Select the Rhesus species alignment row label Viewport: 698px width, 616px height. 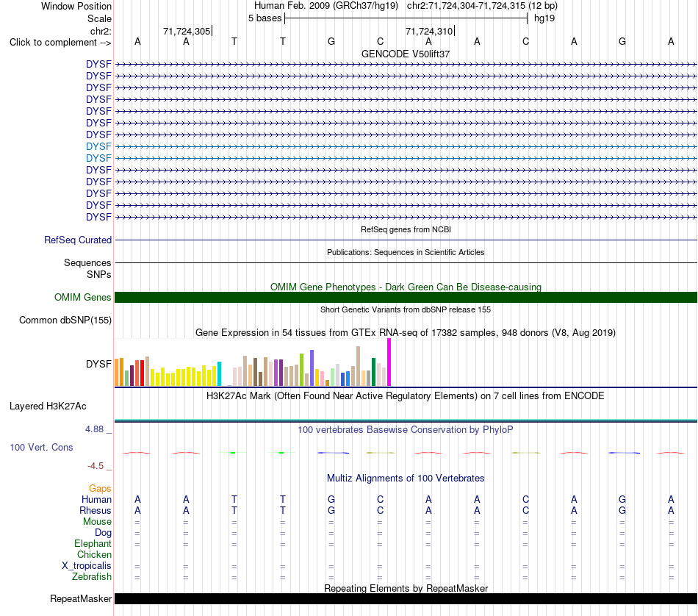click(96, 510)
